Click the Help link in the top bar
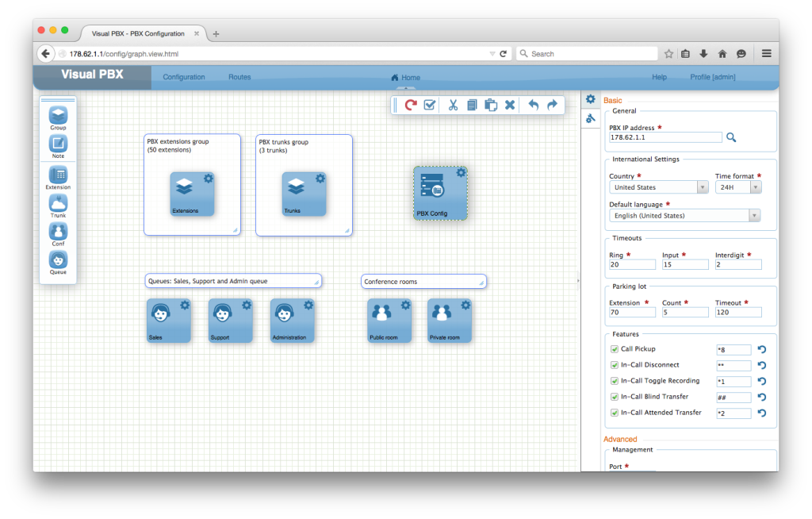Image resolution: width=812 pixels, height=519 pixels. [659, 76]
